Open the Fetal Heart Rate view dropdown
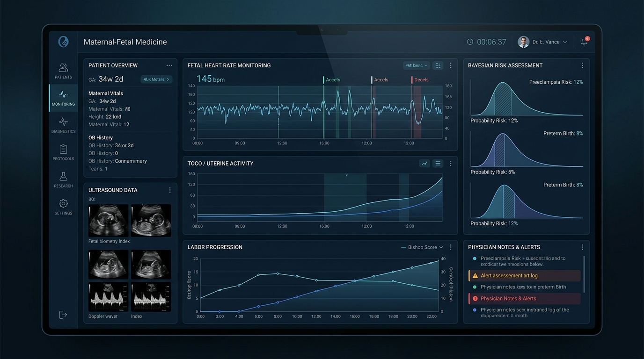Image resolution: width=644 pixels, height=359 pixels. click(x=416, y=65)
